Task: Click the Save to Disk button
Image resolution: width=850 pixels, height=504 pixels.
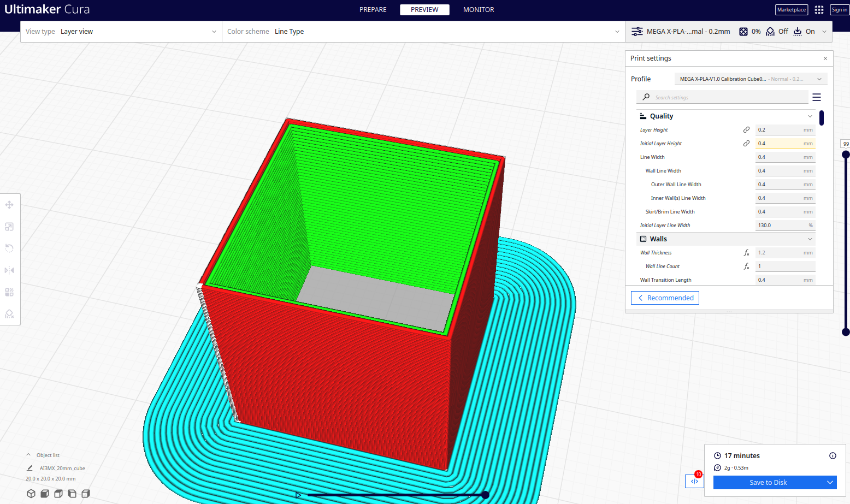Action: [768, 483]
